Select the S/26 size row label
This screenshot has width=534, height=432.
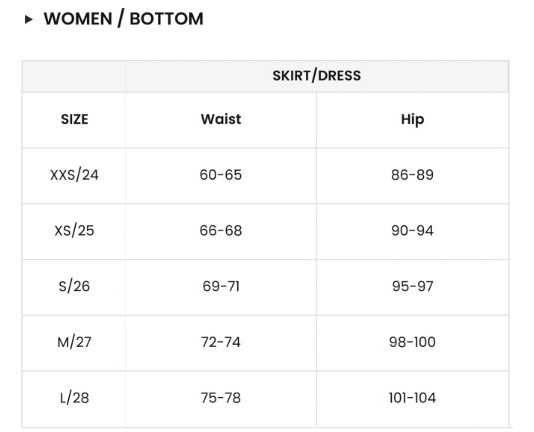(x=74, y=286)
